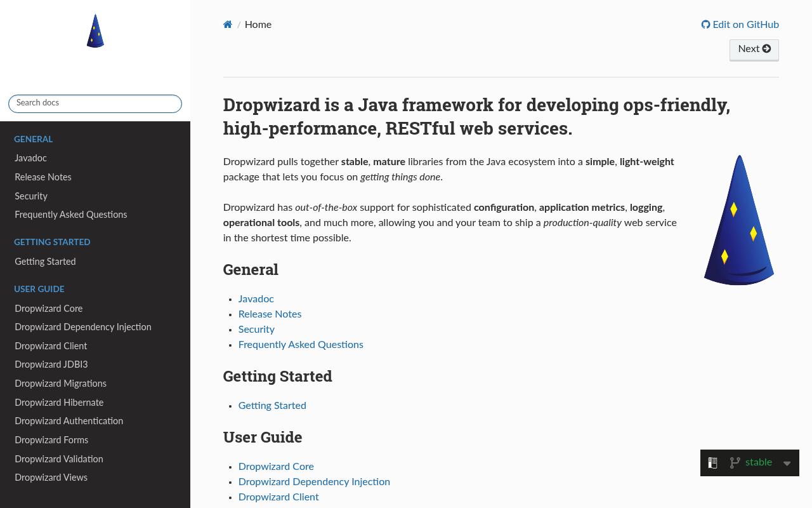812x508 pixels.
Task: Click the Home breadcrumb text
Action: click(258, 25)
